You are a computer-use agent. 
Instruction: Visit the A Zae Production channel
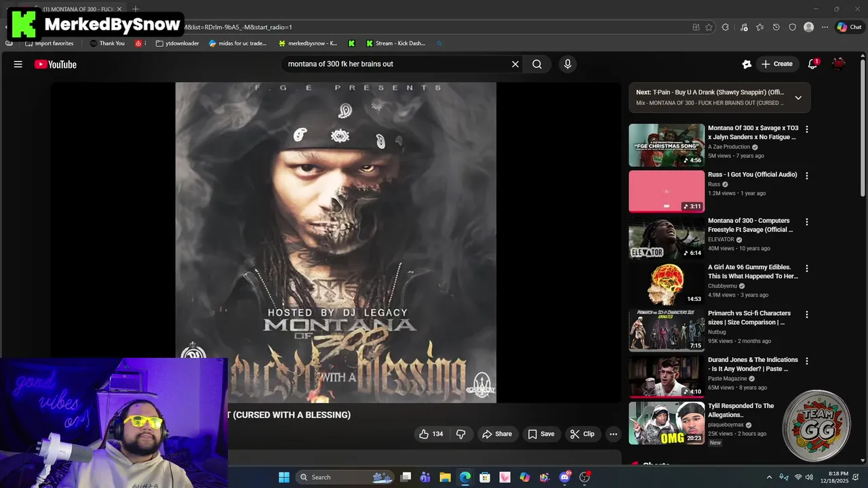click(729, 147)
